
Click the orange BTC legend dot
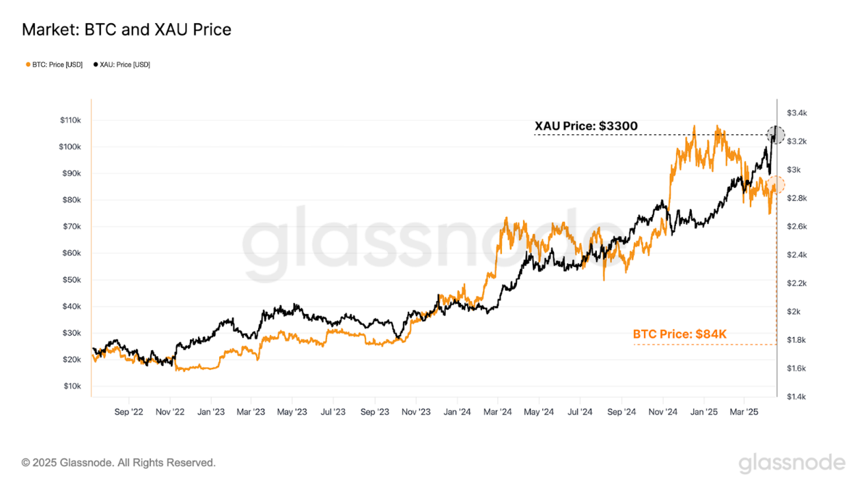point(28,65)
